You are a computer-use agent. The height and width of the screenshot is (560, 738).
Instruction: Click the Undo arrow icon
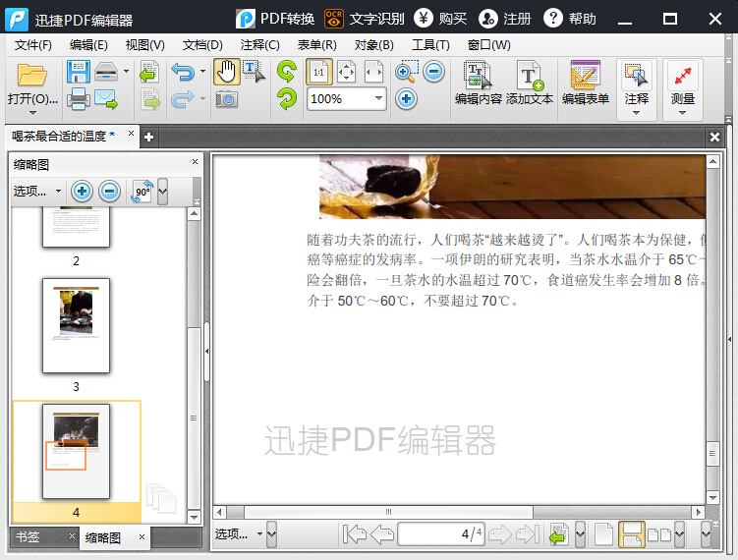[x=182, y=72]
